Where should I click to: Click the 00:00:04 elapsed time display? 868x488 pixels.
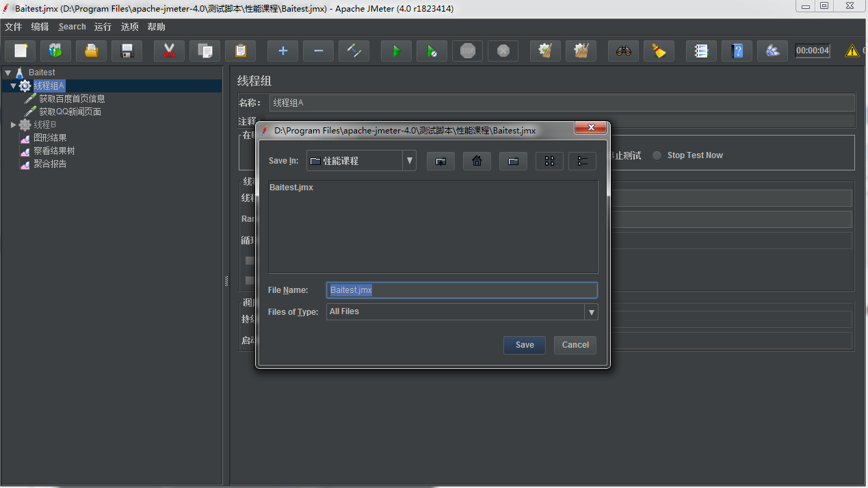(x=813, y=51)
